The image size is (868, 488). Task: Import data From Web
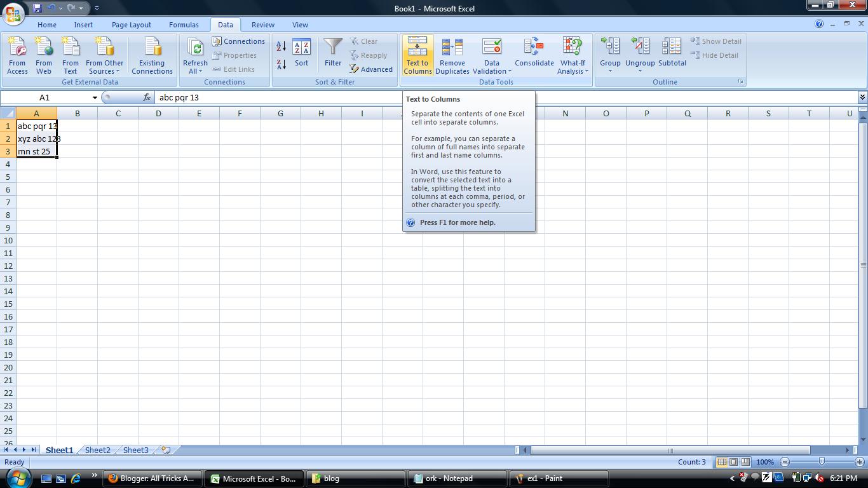tap(44, 55)
